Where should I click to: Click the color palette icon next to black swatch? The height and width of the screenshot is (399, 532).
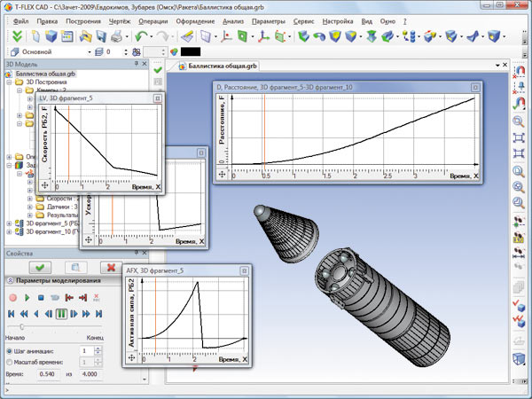pyautogui.click(x=174, y=52)
